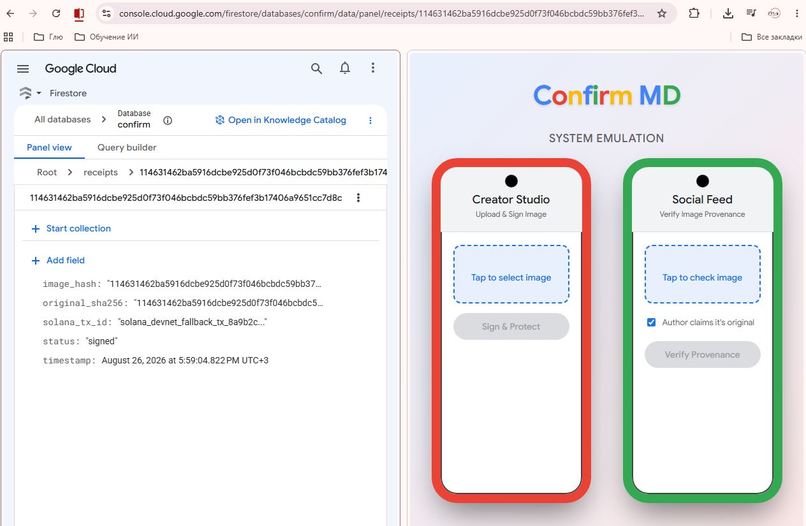
Task: Click the browser profile avatar icon
Action: (774, 13)
